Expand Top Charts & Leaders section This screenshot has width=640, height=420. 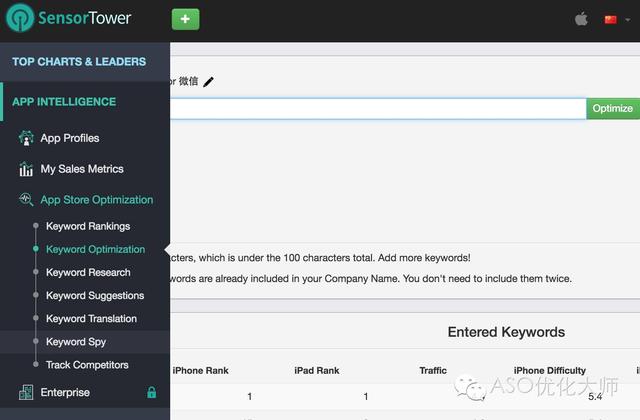pyautogui.click(x=79, y=62)
